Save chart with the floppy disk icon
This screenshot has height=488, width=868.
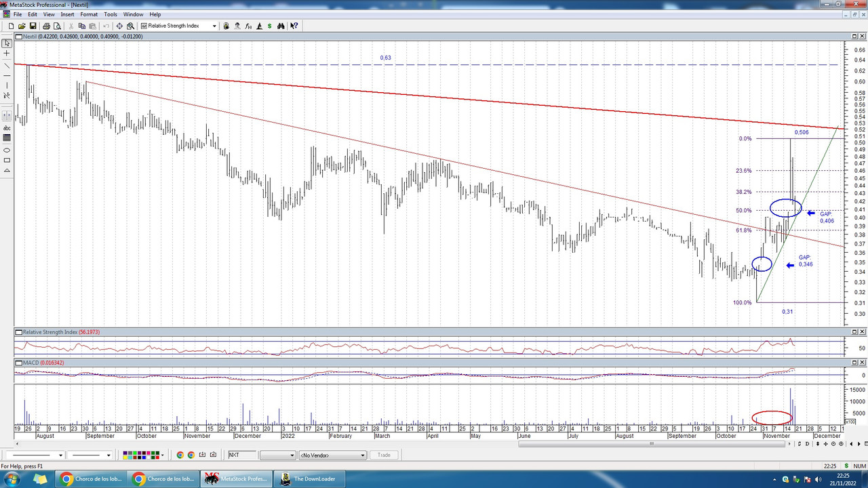(x=33, y=26)
